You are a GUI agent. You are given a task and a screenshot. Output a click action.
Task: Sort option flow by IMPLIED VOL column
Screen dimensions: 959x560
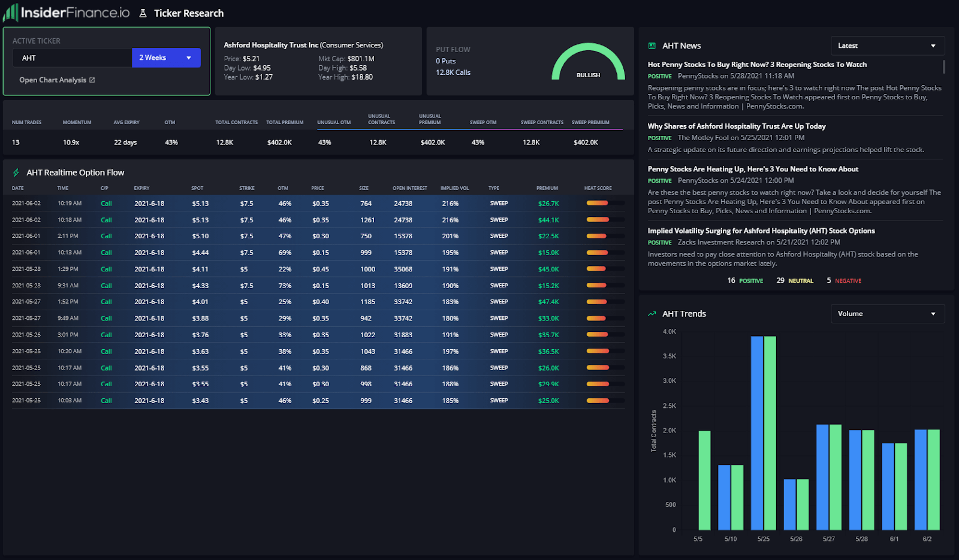455,188
